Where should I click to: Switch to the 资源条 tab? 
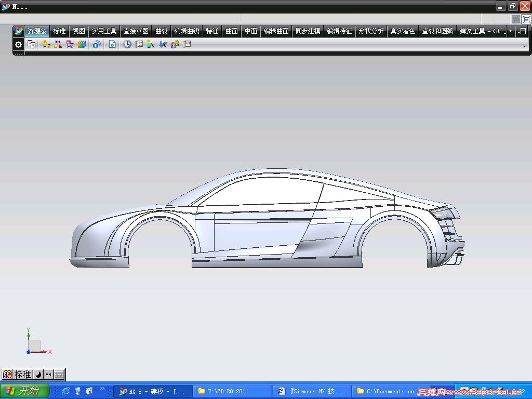pyautogui.click(x=37, y=31)
